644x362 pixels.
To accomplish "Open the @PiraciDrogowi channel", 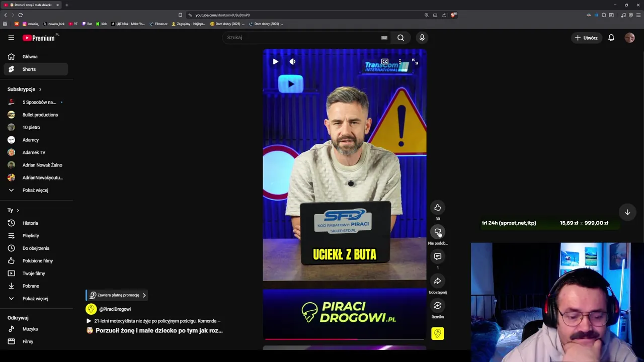I will [115, 309].
